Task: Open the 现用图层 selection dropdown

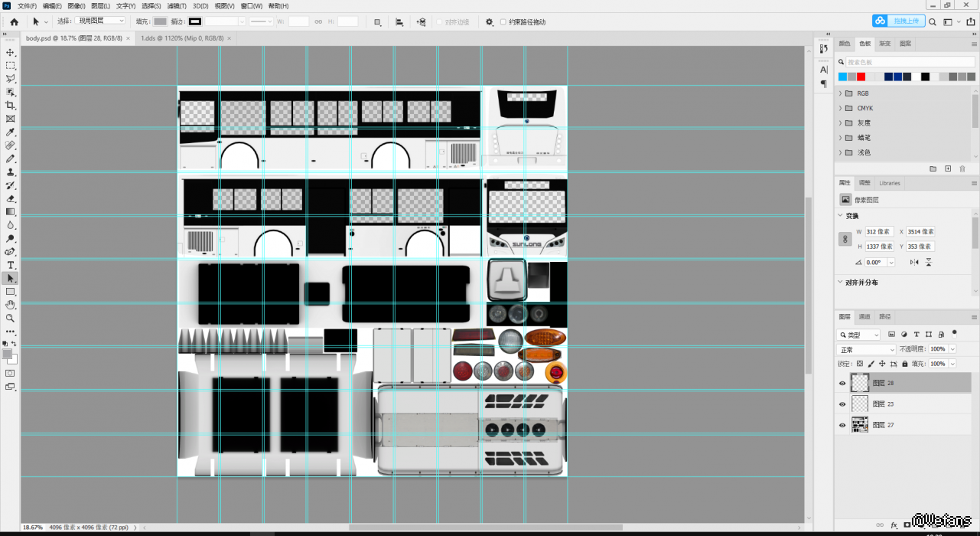Action: [101, 21]
